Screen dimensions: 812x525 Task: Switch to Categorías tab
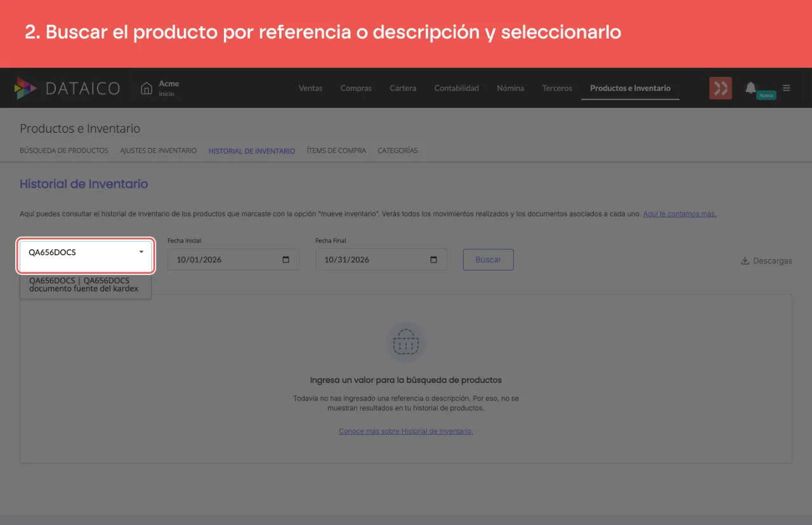pyautogui.click(x=398, y=151)
